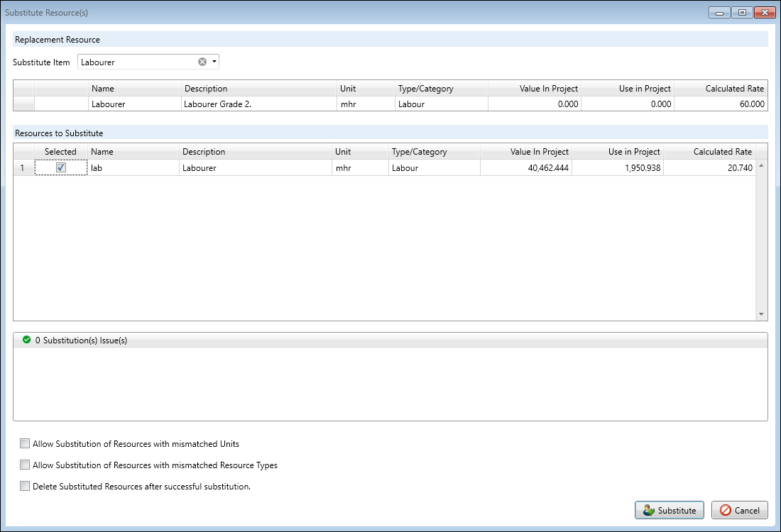Minimize the Substitute Resource(s) window
The width and height of the screenshot is (781, 532).
(x=721, y=13)
